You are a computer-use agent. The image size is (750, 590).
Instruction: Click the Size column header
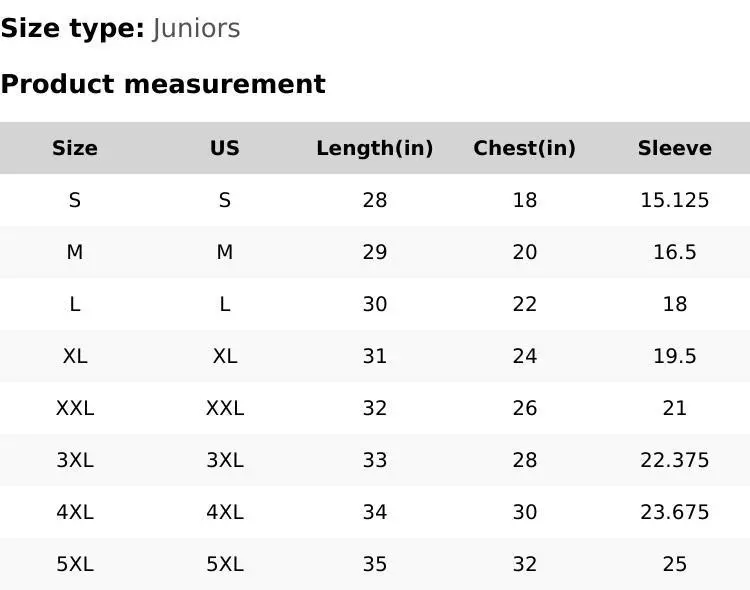75,148
